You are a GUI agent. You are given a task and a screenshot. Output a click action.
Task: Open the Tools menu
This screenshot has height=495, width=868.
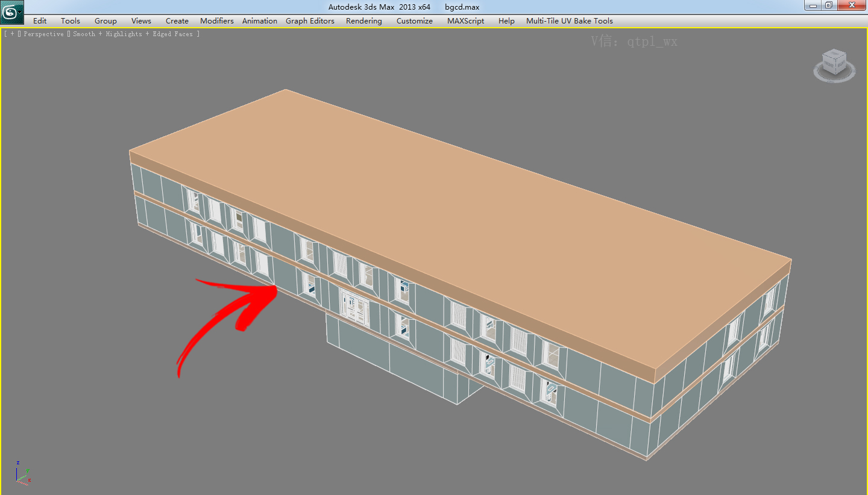click(71, 20)
